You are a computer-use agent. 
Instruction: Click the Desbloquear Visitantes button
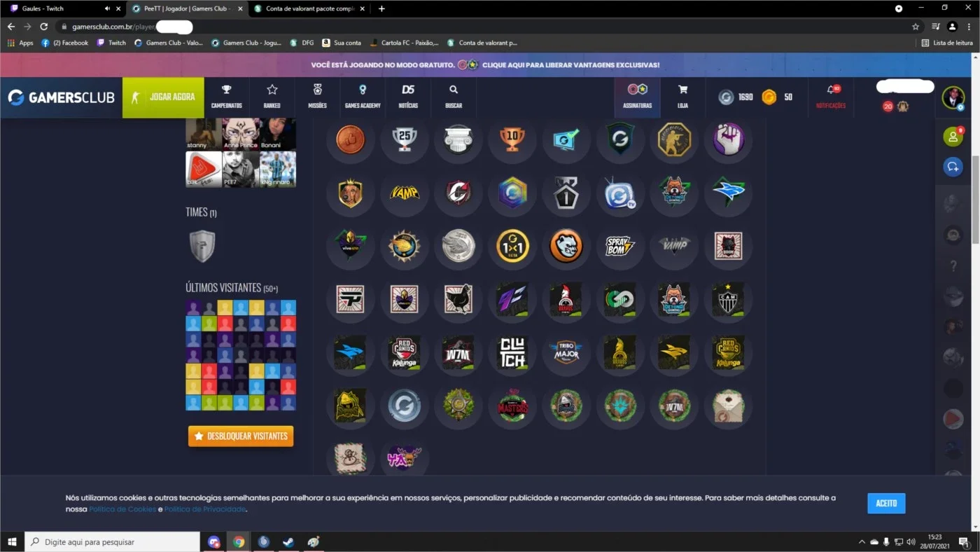241,436
